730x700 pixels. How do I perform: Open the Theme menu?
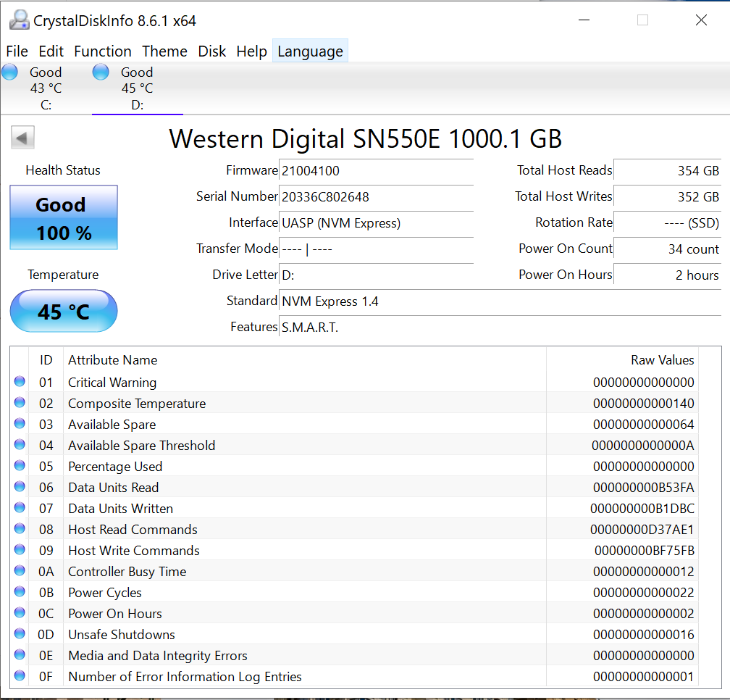tap(164, 51)
